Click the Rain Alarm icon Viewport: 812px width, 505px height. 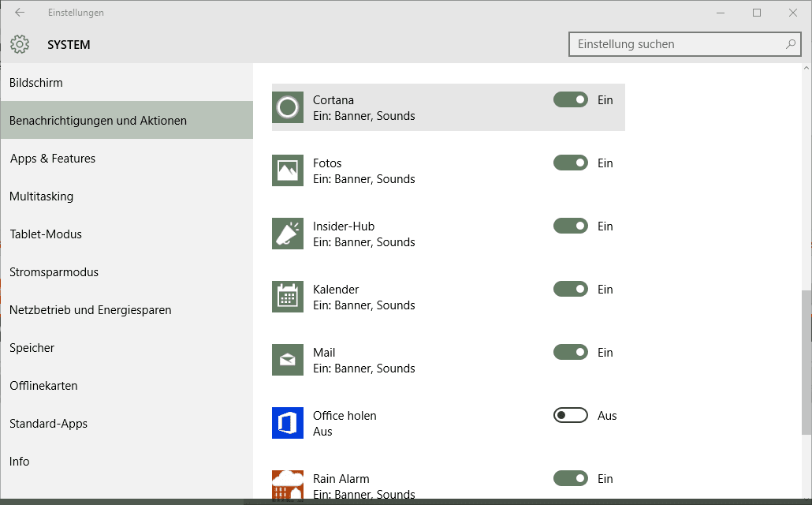tap(288, 485)
